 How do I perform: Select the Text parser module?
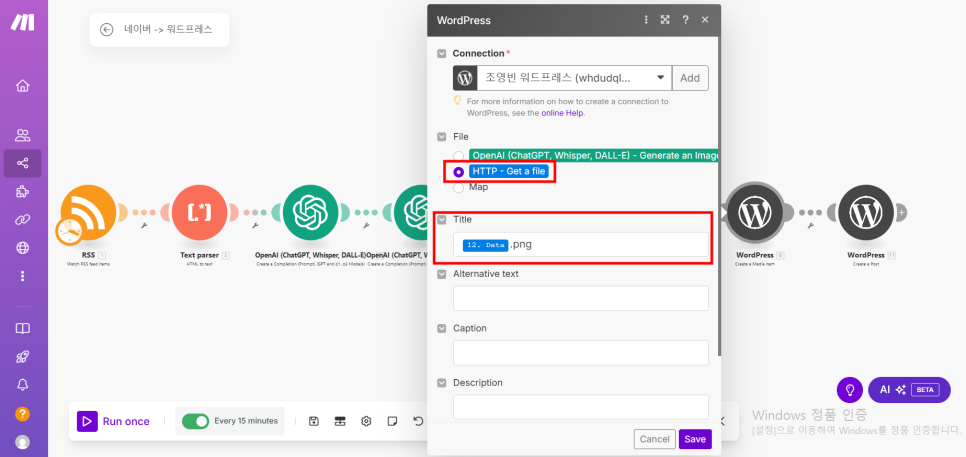tap(200, 212)
